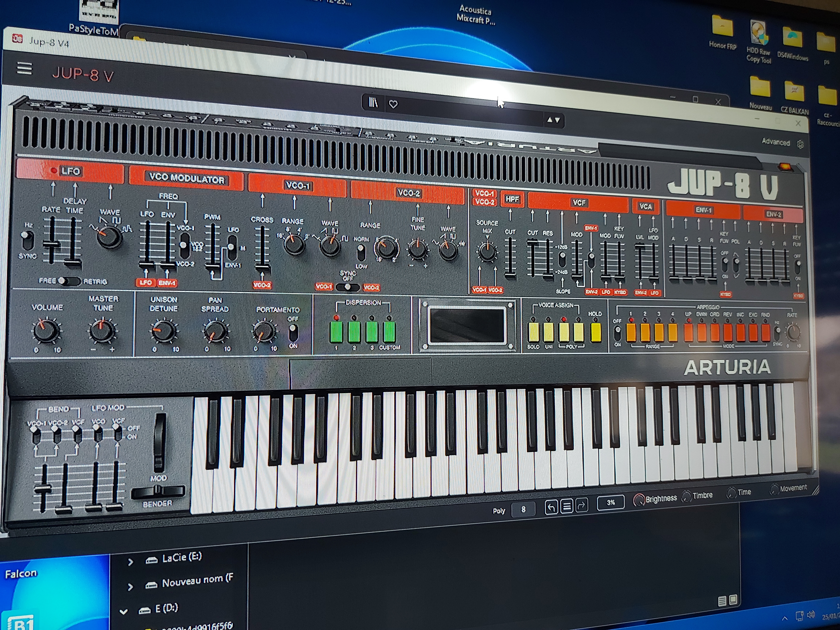Click the Time macro knob

tap(731, 493)
